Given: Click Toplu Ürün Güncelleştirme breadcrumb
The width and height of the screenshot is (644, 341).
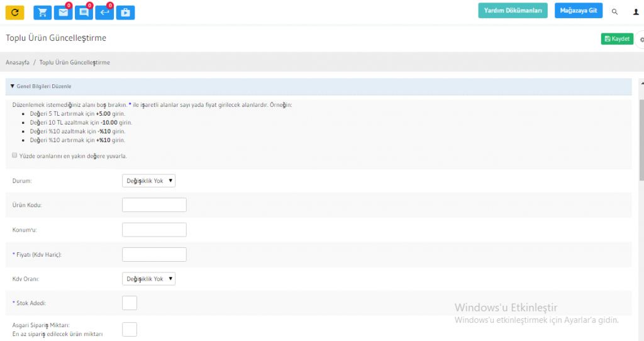Looking at the screenshot, I should coord(74,62).
